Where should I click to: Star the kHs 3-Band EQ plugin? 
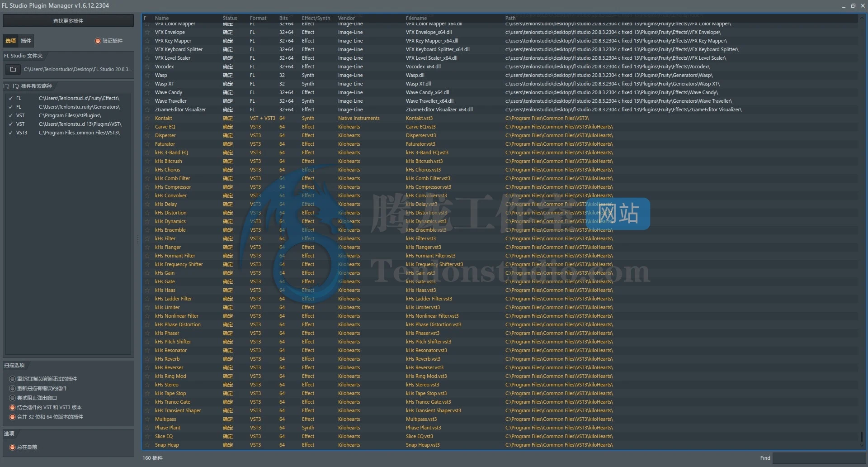point(147,152)
